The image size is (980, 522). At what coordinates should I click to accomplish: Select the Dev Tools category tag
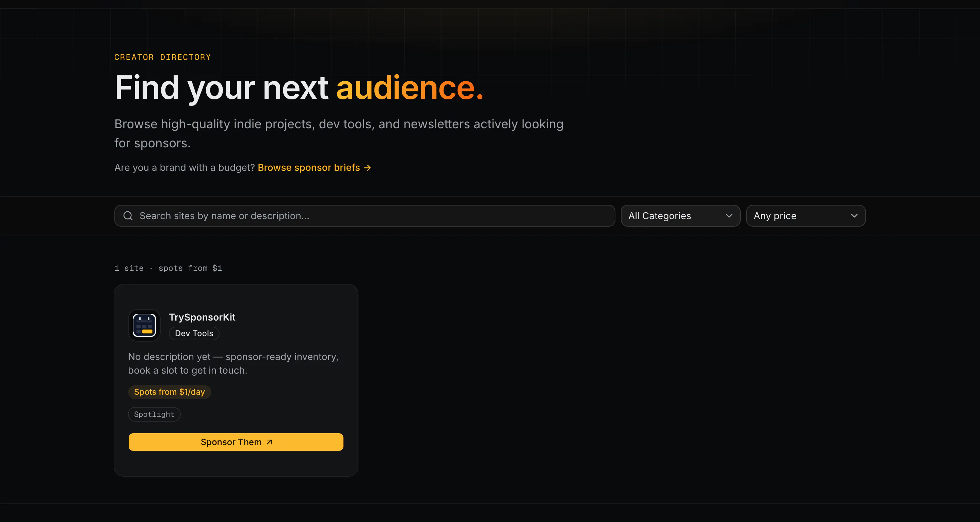(194, 333)
